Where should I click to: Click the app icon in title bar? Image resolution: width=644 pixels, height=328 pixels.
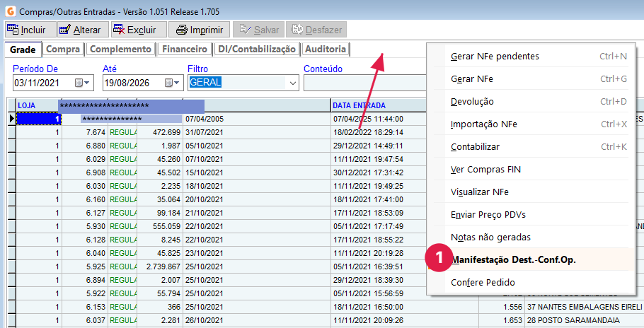pyautogui.click(x=11, y=11)
